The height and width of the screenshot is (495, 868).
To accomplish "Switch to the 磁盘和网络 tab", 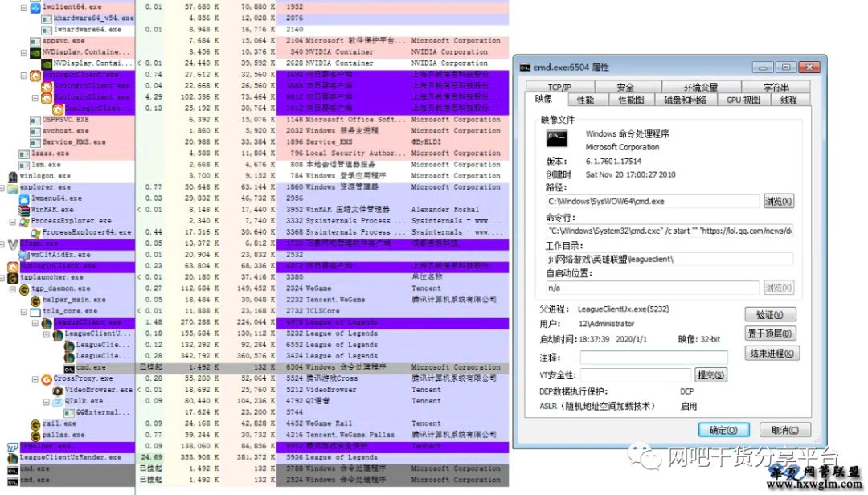I will tap(686, 100).
